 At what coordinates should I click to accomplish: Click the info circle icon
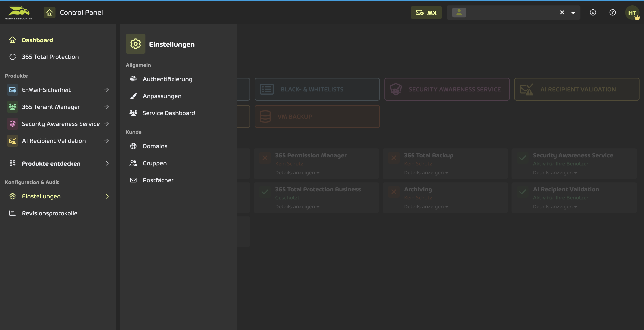coord(593,13)
